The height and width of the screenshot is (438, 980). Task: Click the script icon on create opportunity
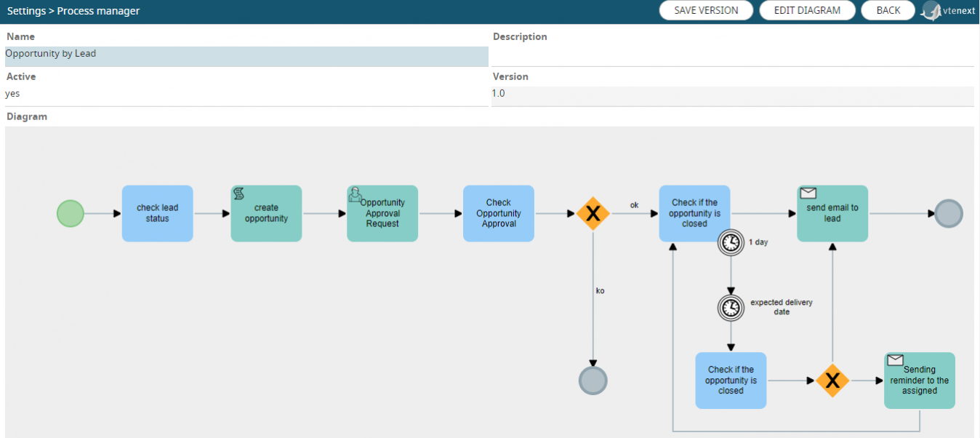coord(238,194)
